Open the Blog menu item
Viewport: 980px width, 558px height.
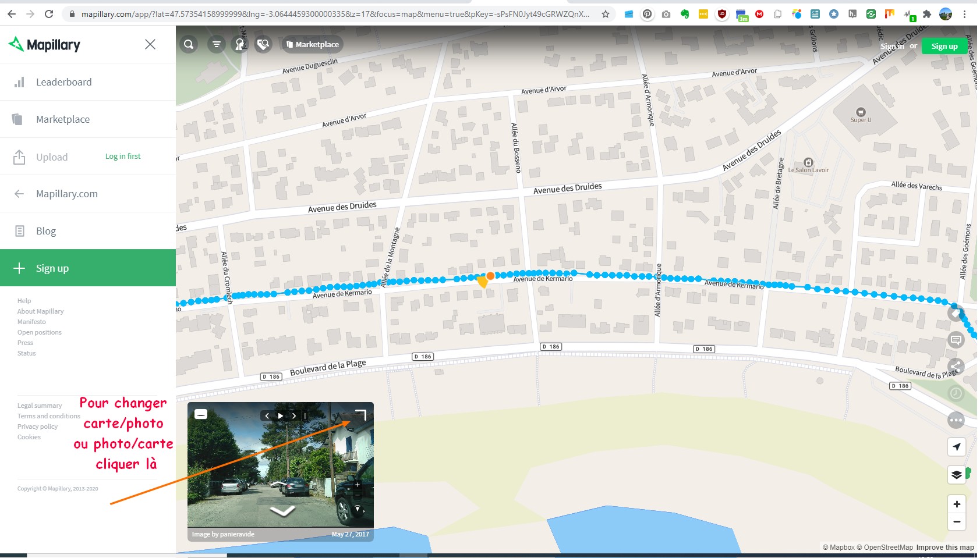coord(88,231)
